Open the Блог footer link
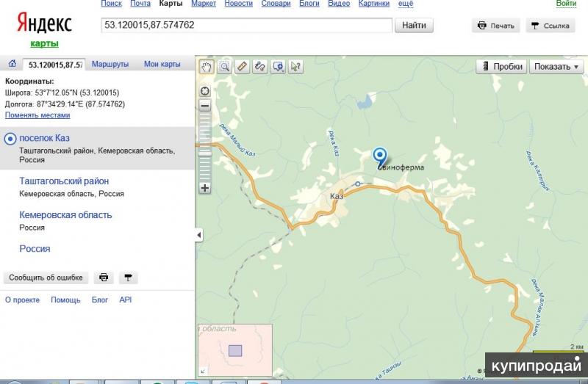The height and width of the screenshot is (384, 588). coord(100,300)
